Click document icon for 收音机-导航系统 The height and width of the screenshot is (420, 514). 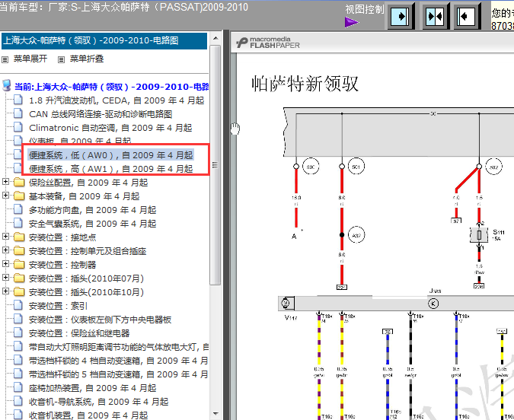point(18,402)
